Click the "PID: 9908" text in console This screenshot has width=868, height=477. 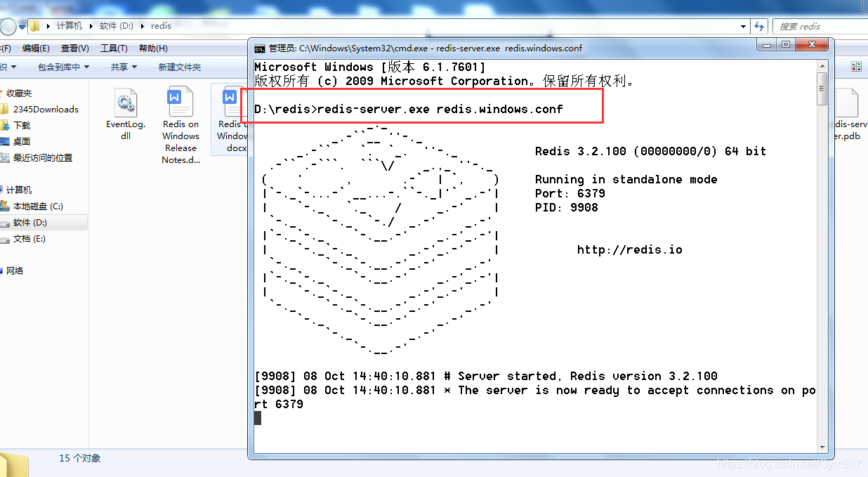tap(566, 207)
